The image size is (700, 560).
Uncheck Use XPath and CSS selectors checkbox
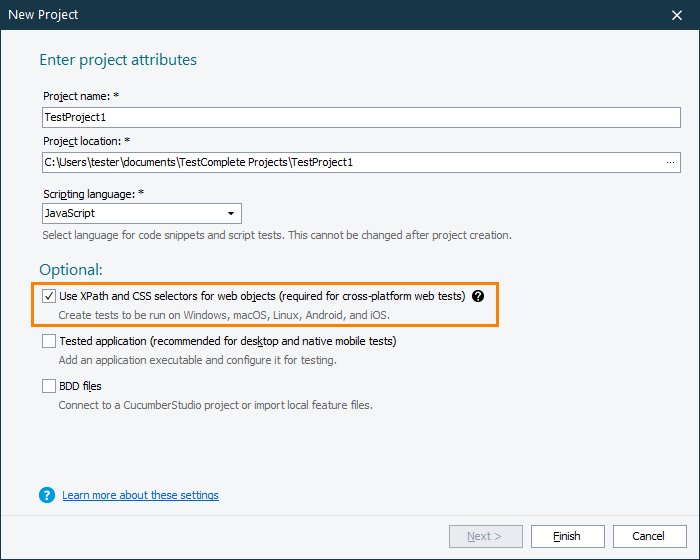tap(50, 296)
